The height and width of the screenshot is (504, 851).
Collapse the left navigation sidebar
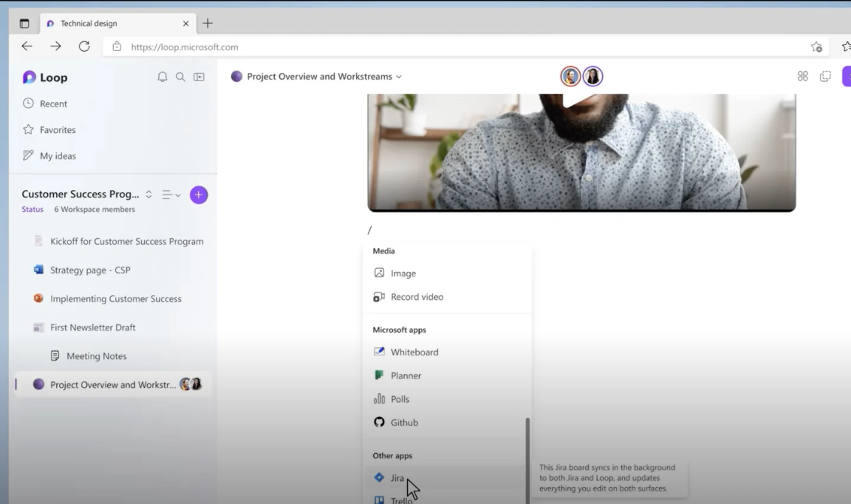point(199,77)
